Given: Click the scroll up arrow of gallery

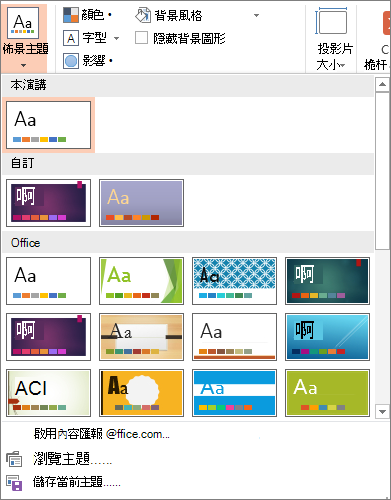Looking at the screenshot, I should [x=382, y=84].
